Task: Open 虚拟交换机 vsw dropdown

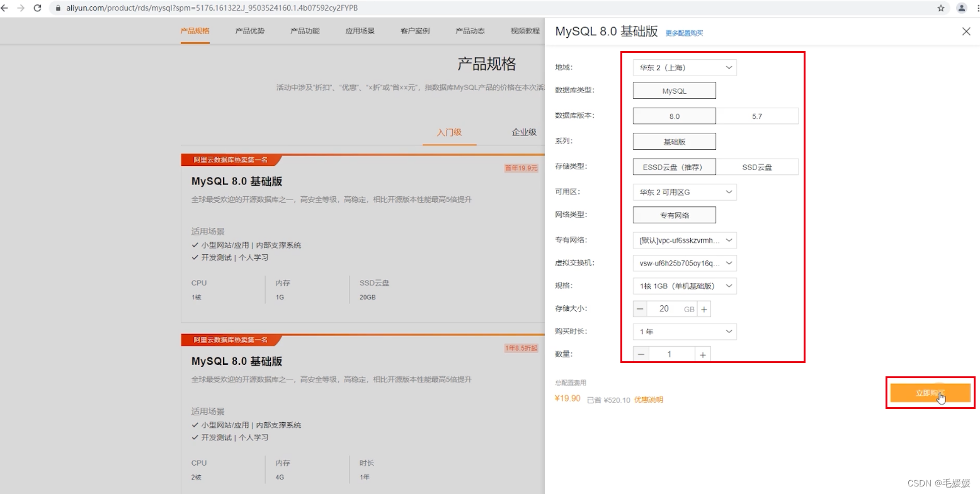Action: [x=685, y=263]
